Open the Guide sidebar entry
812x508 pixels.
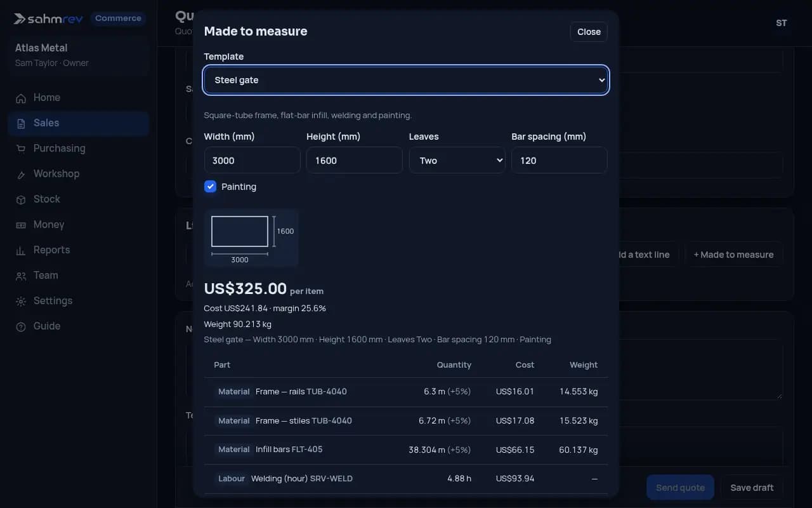click(79, 326)
